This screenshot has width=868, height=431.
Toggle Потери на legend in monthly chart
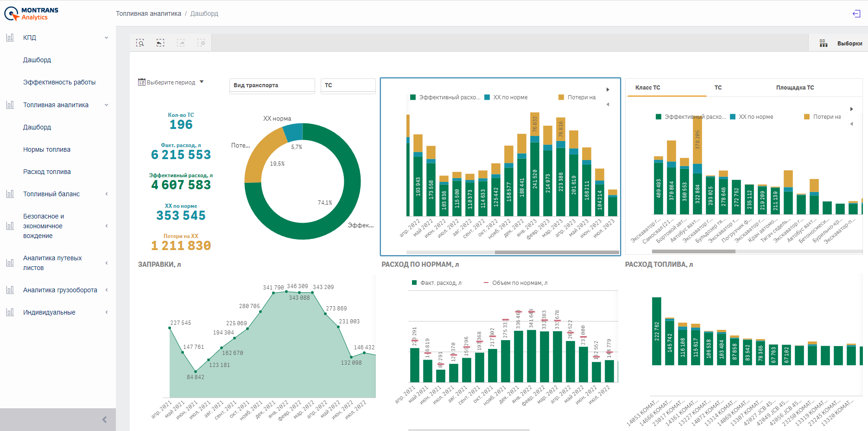pos(577,97)
